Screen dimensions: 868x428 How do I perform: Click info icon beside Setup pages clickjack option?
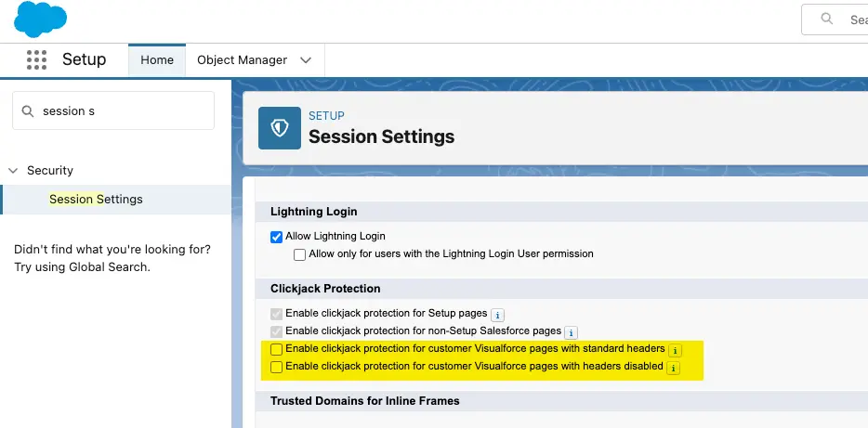[497, 315]
